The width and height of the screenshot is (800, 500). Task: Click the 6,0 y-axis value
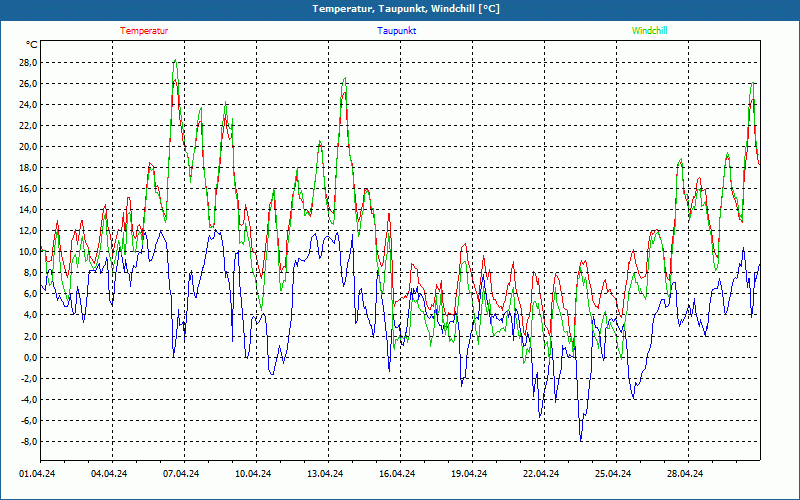click(30, 294)
